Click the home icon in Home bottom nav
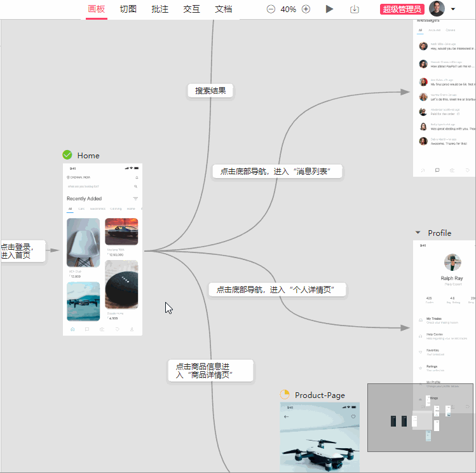This screenshot has width=476, height=473. point(72,329)
